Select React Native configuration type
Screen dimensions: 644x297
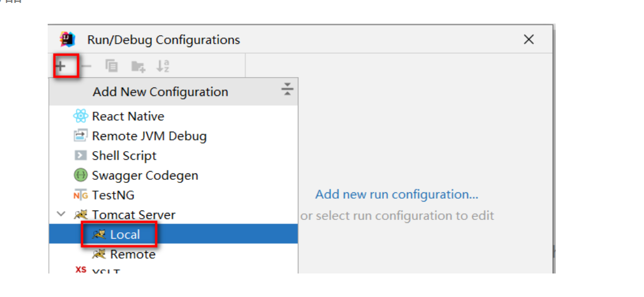(173, 116)
